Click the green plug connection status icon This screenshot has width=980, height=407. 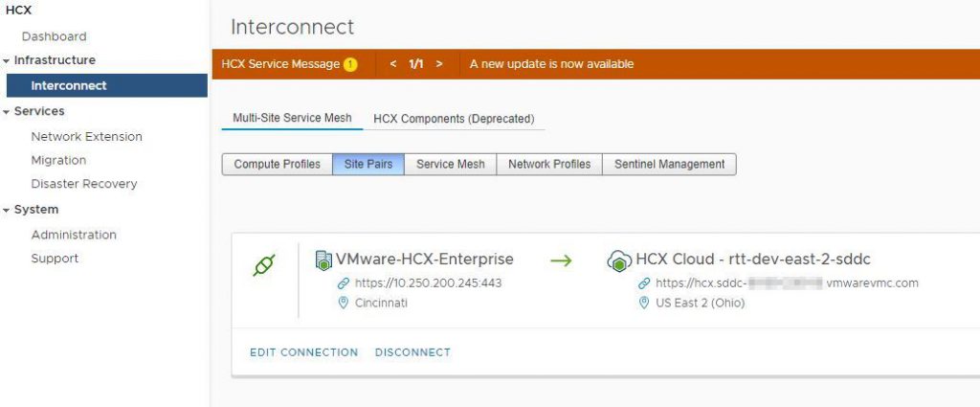264,265
